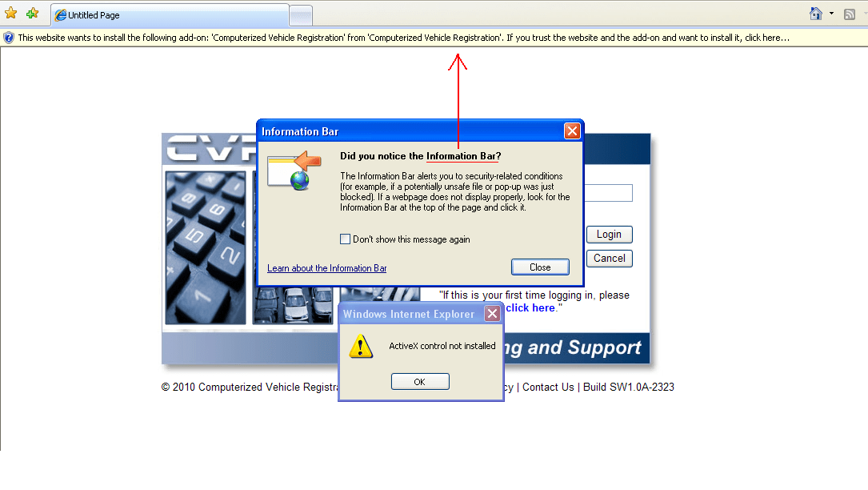Open the first-time login click here link
868x490 pixels.
click(530, 307)
